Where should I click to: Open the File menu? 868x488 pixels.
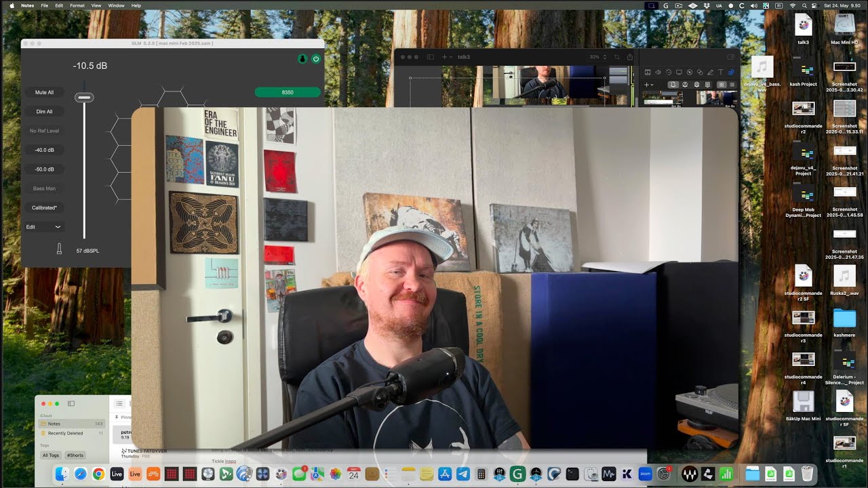point(44,5)
